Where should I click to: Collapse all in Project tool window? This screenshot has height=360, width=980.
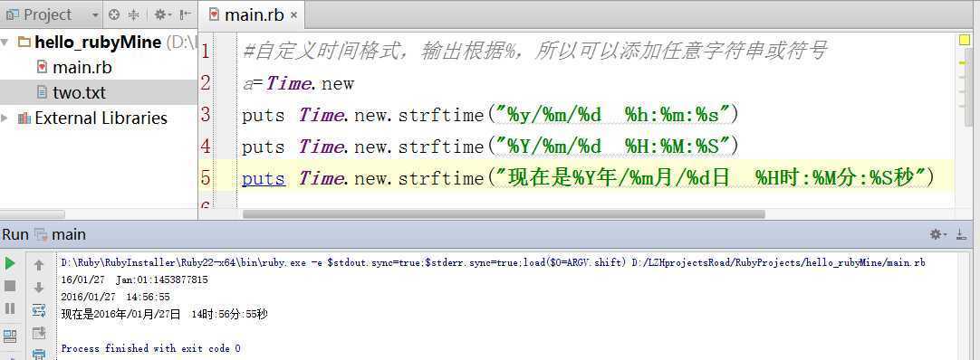[x=134, y=15]
